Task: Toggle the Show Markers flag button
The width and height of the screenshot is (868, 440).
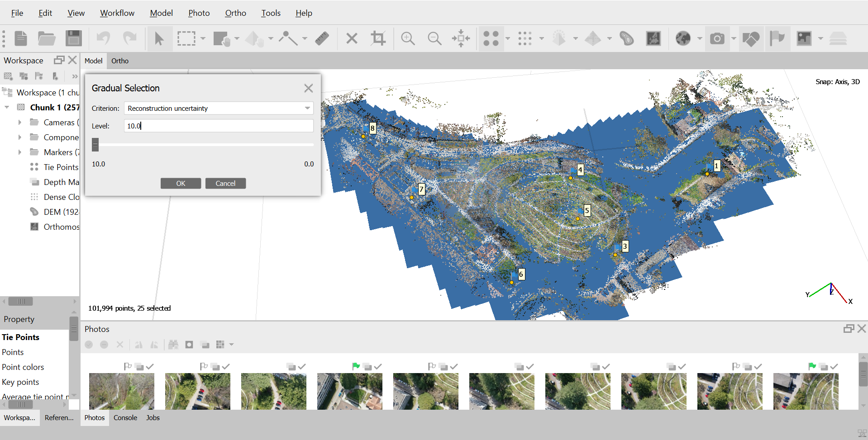Action: tap(777, 39)
